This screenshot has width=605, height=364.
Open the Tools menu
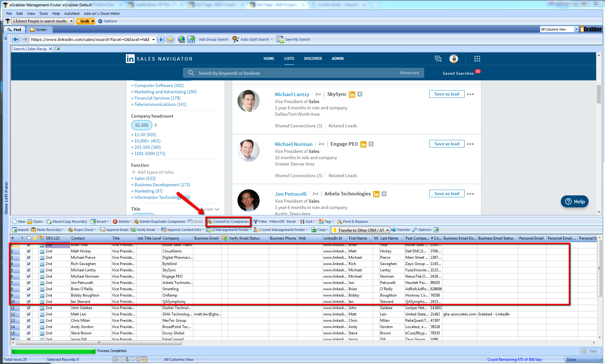point(44,14)
